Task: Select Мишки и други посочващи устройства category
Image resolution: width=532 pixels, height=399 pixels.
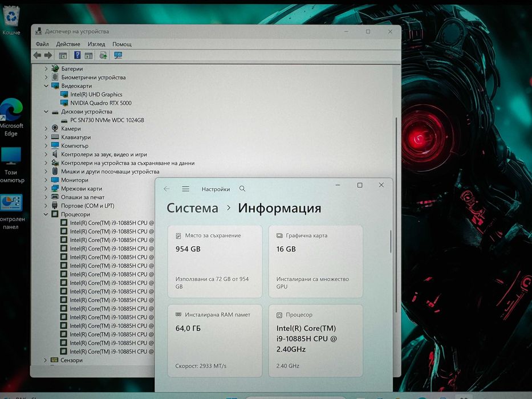Action: (110, 172)
